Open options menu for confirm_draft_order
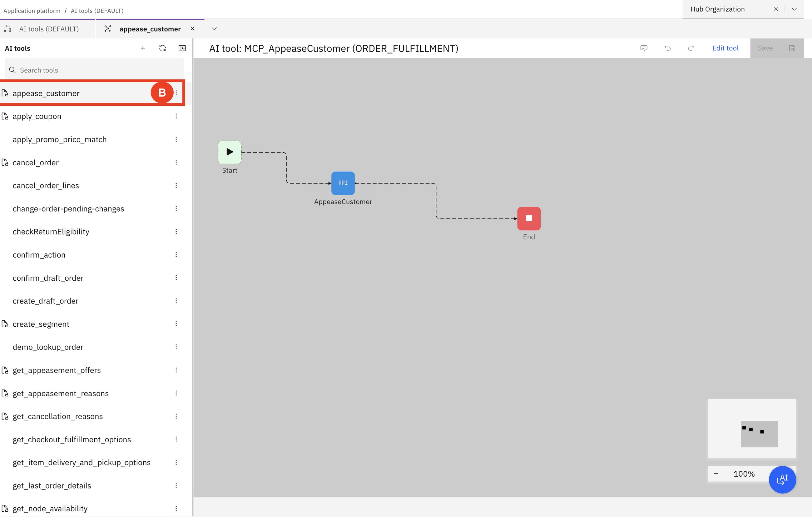Viewport: 812px width, 517px height. pos(176,278)
